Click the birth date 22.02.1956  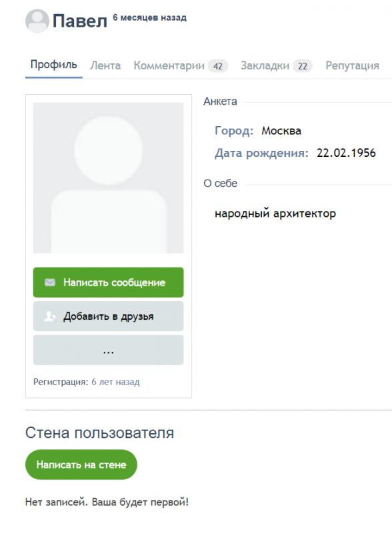click(346, 153)
